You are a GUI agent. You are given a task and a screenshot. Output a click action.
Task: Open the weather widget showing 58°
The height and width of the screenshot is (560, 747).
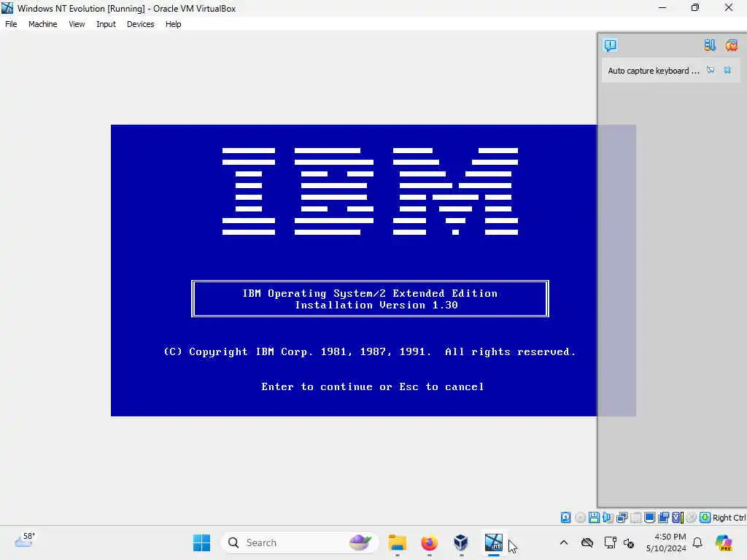click(25, 540)
